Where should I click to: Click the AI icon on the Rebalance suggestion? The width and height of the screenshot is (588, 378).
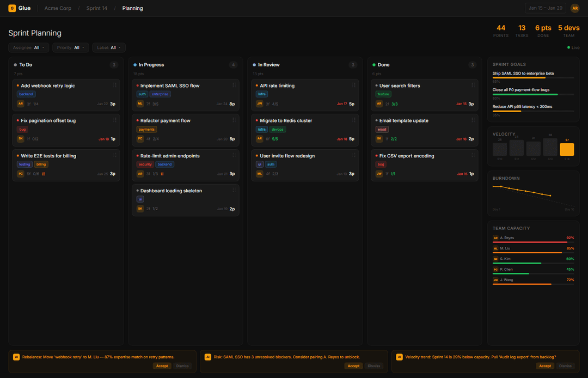(x=17, y=357)
